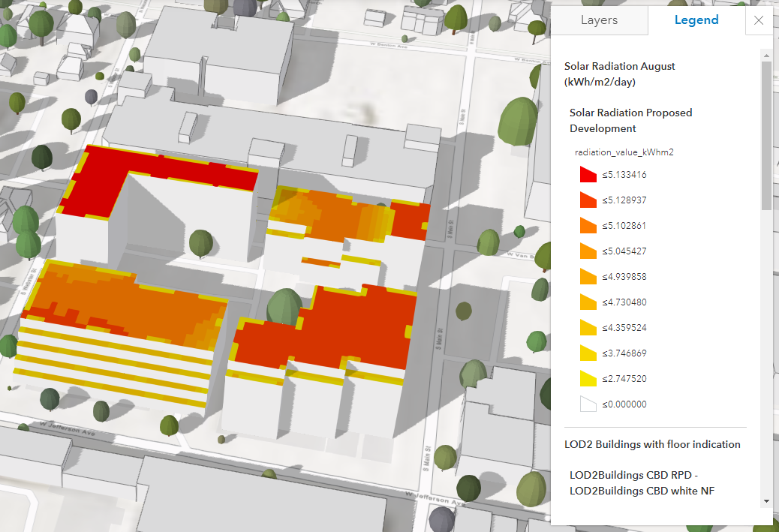Click the ≤5.045427 color swatch
Viewport: 779px width, 532px height.
coord(588,251)
